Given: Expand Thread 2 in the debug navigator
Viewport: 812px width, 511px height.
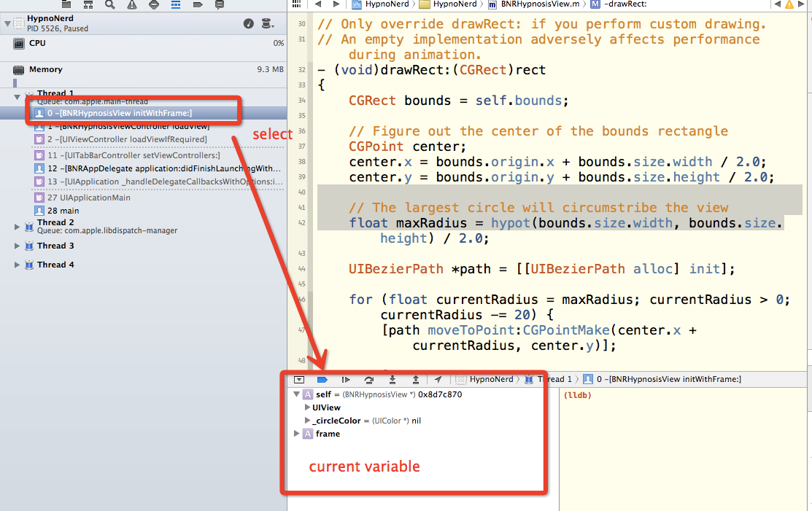Looking at the screenshot, I should point(17,227).
